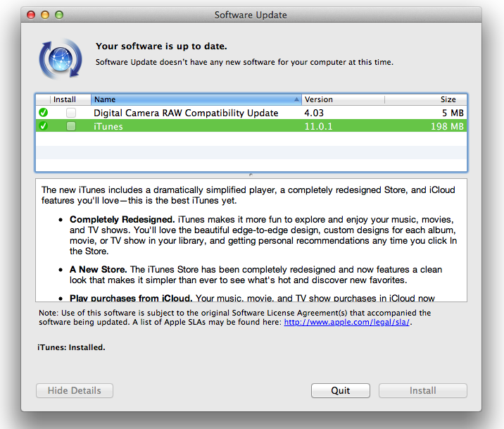Quit Software Update
The width and height of the screenshot is (504, 429).
[x=341, y=390]
